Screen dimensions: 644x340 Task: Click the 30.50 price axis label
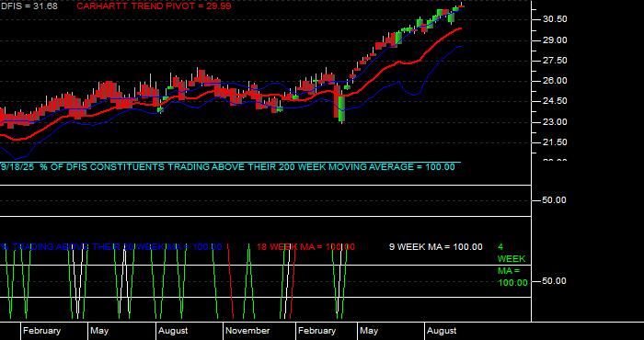(x=555, y=19)
